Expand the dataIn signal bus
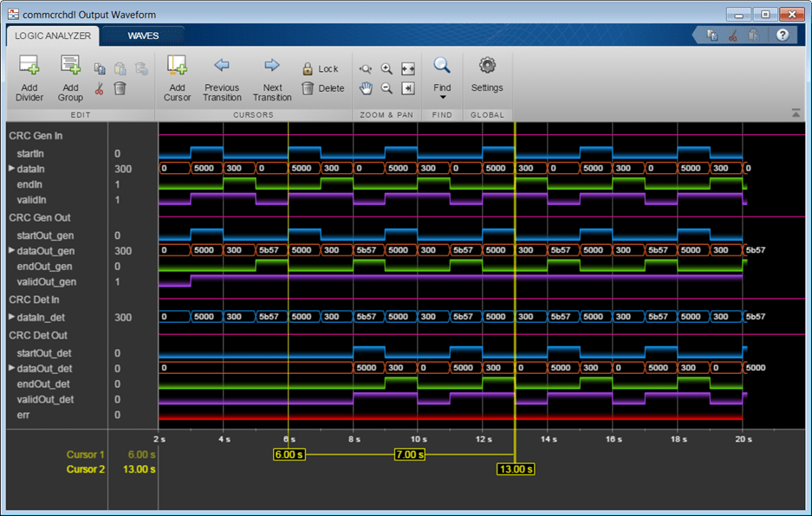The image size is (812, 516). coord(12,169)
